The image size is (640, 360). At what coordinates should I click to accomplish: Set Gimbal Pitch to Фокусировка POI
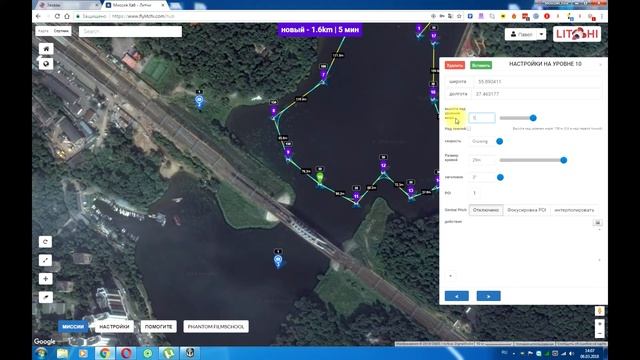526,210
